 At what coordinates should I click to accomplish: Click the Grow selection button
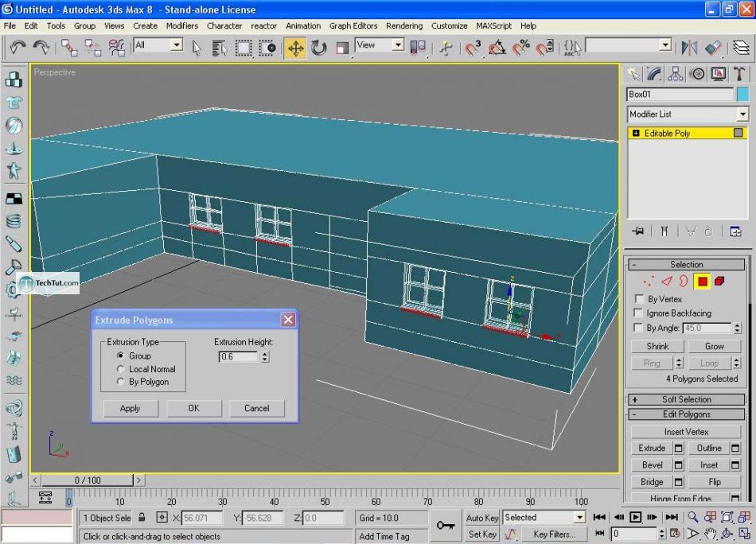click(714, 346)
